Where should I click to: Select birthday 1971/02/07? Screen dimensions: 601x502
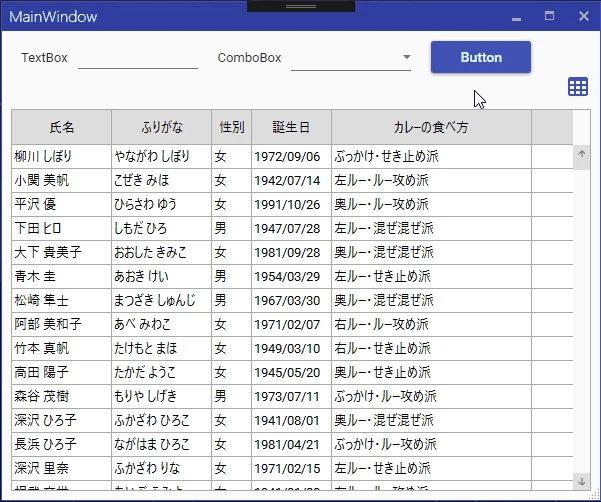pos(291,325)
